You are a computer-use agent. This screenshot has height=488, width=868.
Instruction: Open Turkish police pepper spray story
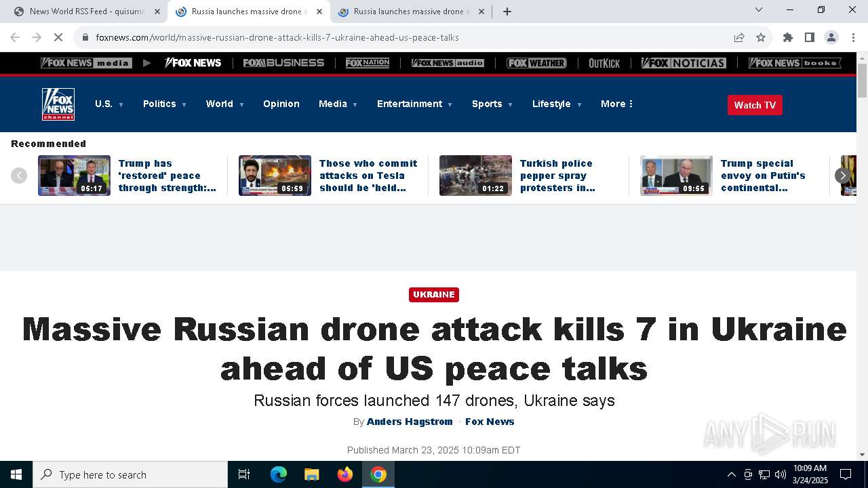[x=557, y=176]
